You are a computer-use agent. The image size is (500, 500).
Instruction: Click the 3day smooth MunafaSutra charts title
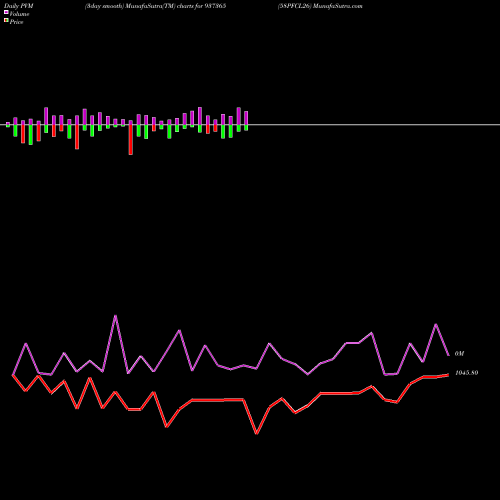click(x=155, y=6)
